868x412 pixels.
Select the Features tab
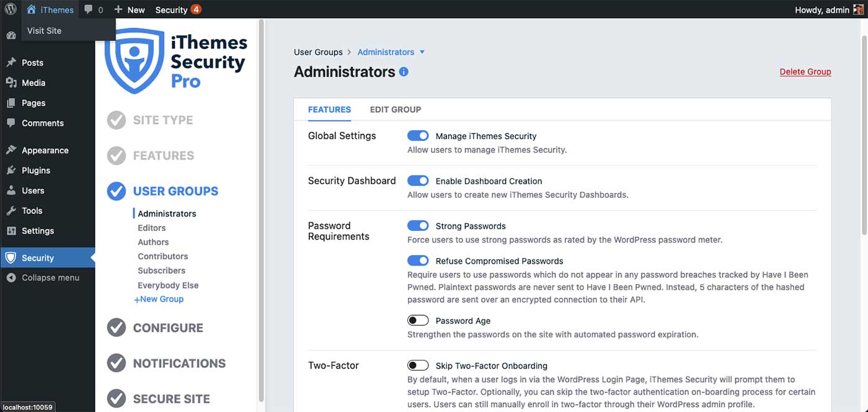click(329, 110)
